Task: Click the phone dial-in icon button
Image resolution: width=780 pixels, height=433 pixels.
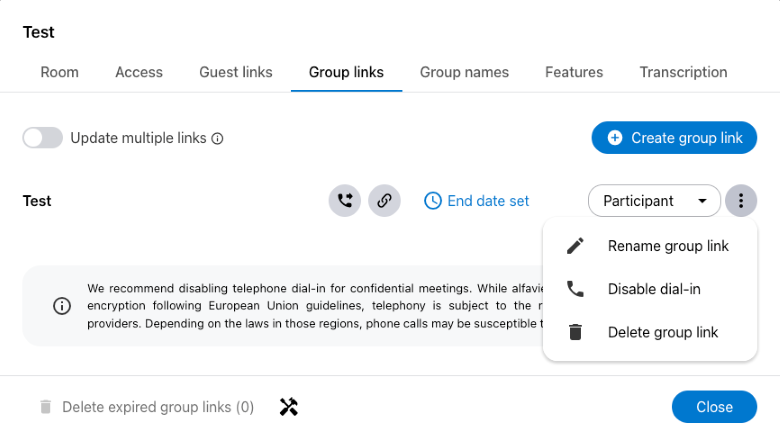Action: coord(345,201)
